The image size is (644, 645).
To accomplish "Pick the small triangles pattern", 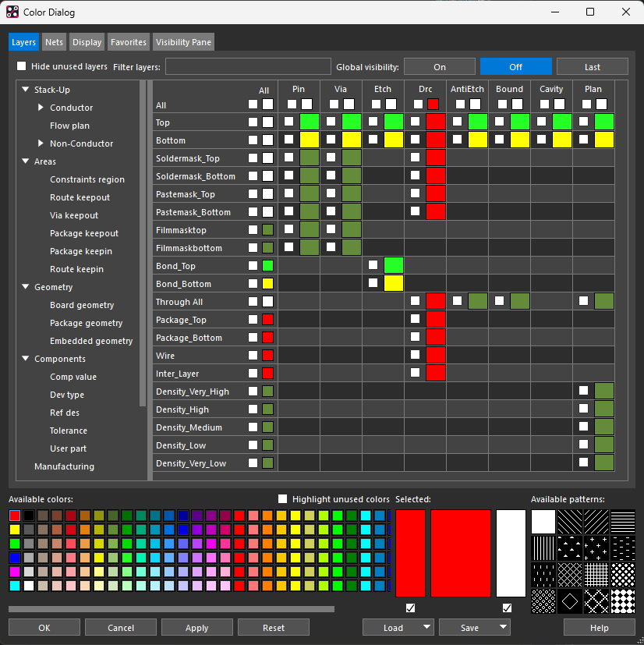I will pyautogui.click(x=570, y=548).
